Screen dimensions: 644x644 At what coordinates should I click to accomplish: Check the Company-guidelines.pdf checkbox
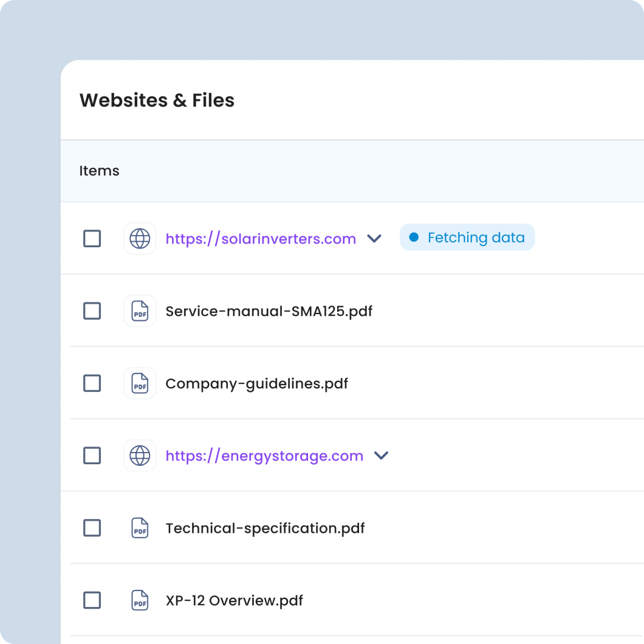pyautogui.click(x=92, y=383)
